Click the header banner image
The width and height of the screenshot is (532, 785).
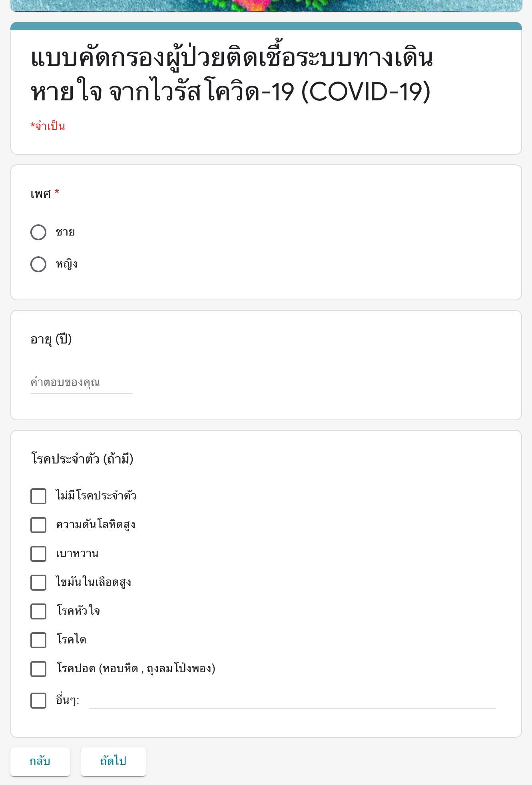coord(266,6)
